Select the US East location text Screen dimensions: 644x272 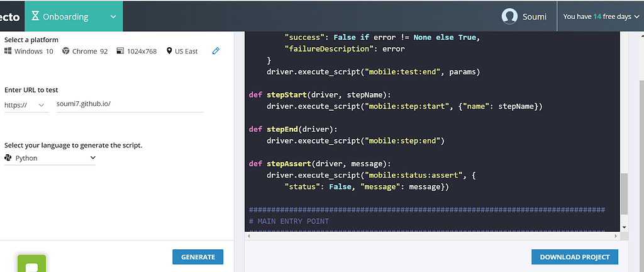(x=186, y=52)
